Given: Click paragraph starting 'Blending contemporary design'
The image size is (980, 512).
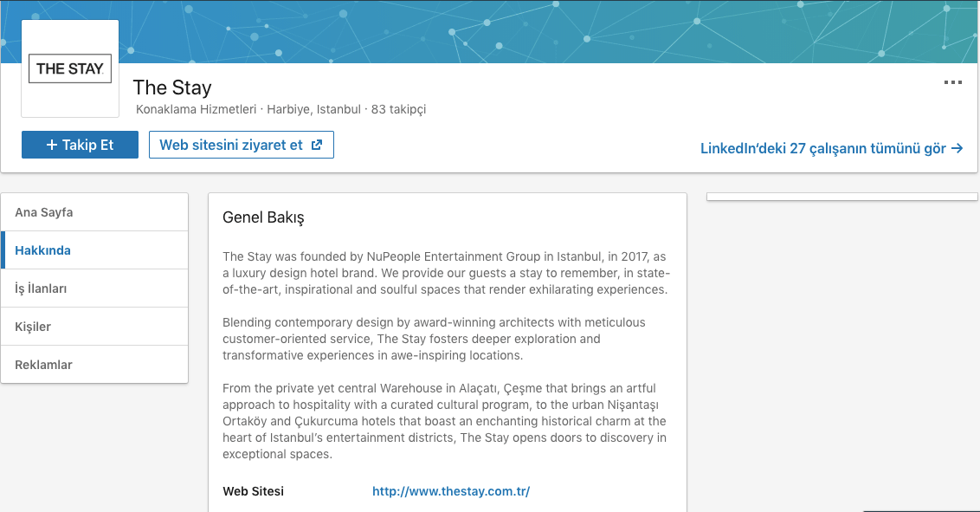Looking at the screenshot, I should point(434,339).
